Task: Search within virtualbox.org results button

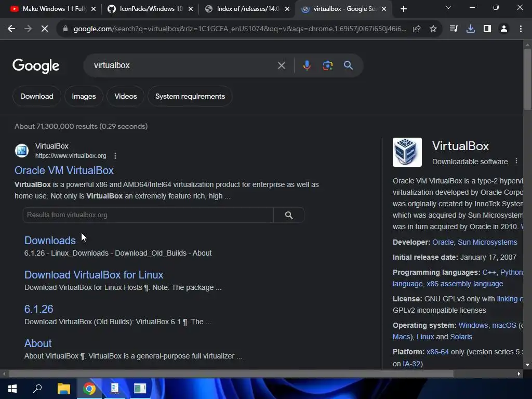Action: 289,215
